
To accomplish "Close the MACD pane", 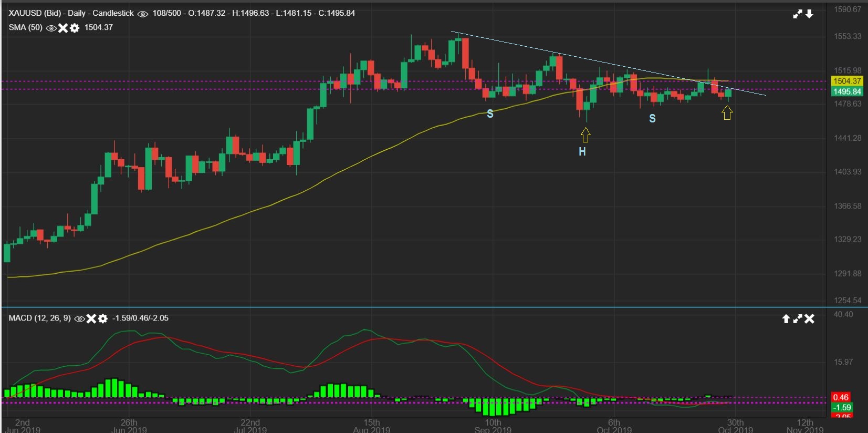I will (x=810, y=318).
